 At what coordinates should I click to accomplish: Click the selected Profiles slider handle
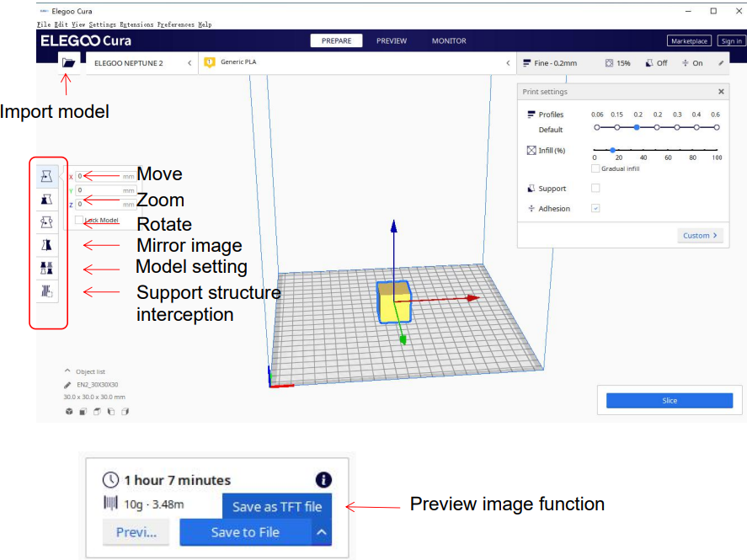[637, 127]
